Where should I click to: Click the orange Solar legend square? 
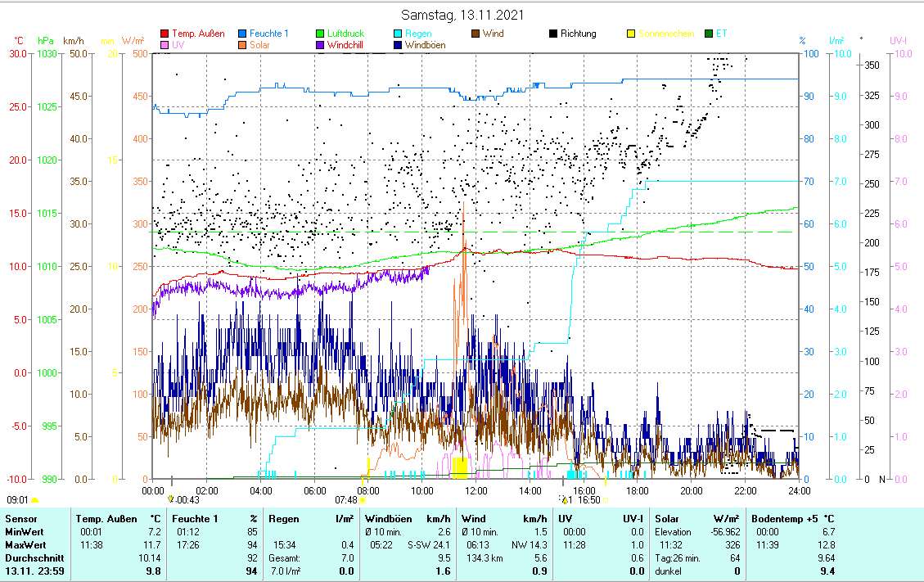click(243, 46)
